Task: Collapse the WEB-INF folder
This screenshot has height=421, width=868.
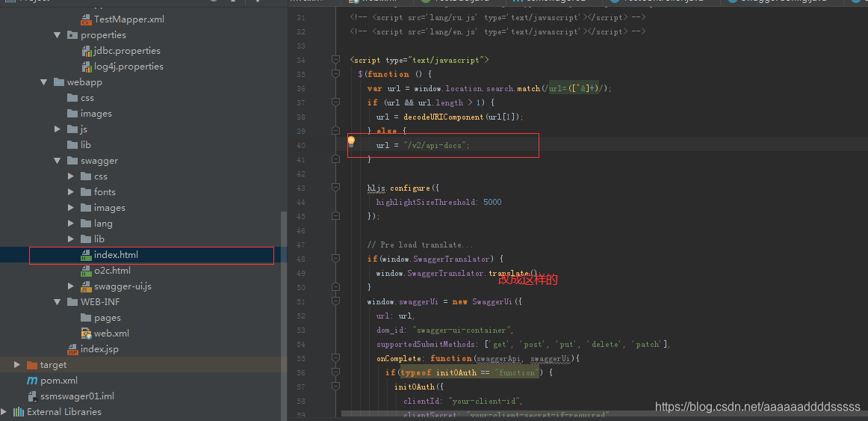Action: coord(57,302)
